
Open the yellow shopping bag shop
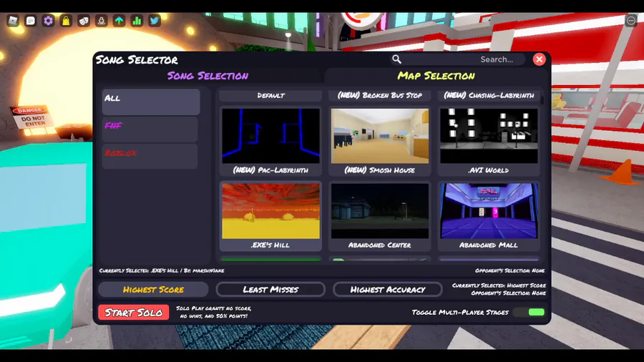[66, 21]
